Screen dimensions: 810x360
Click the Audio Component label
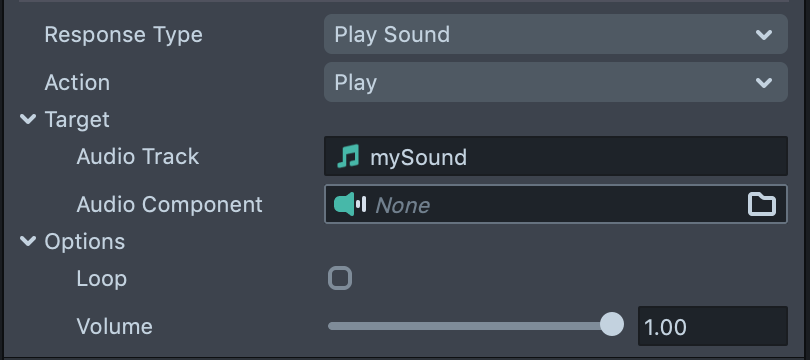(x=169, y=205)
